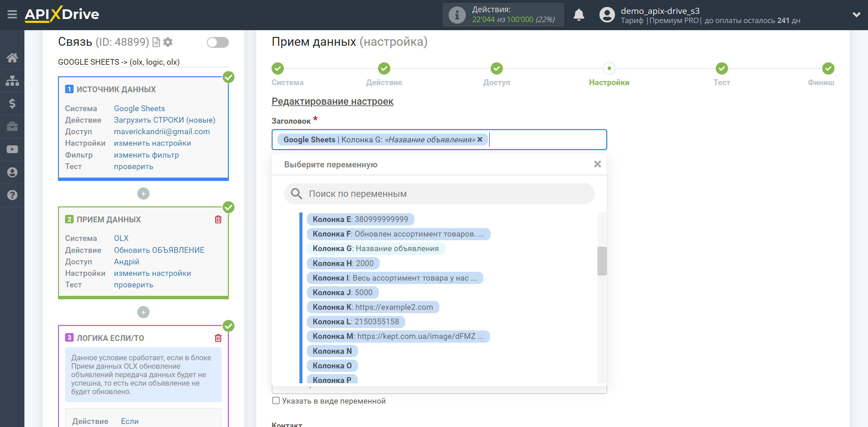Open connections sitemap icon in sidebar
This screenshot has width=868, height=427.
[x=12, y=81]
